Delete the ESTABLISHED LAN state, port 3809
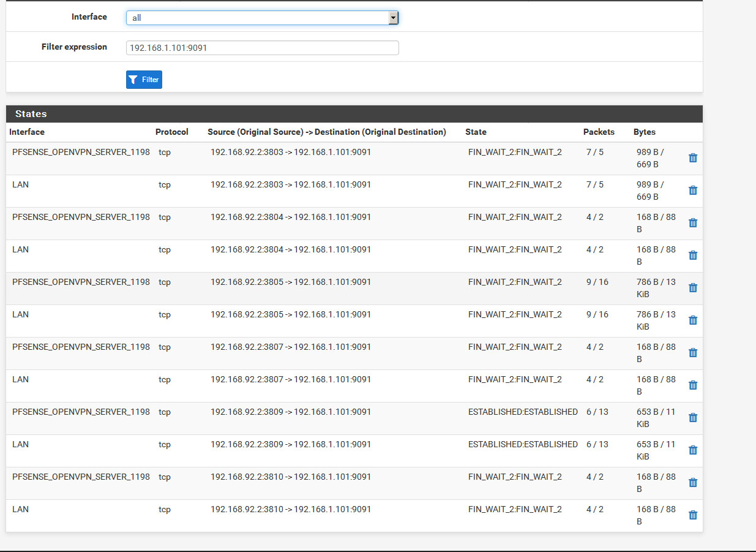 pos(692,450)
